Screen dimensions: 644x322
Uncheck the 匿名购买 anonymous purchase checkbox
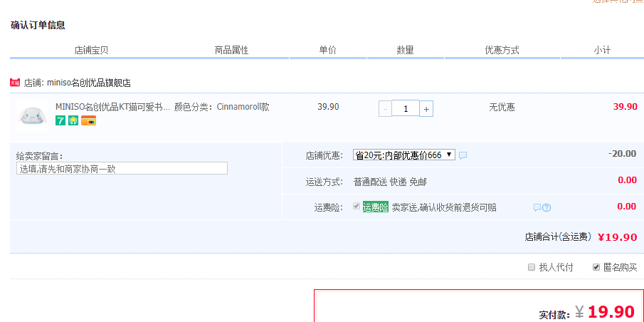click(x=596, y=267)
